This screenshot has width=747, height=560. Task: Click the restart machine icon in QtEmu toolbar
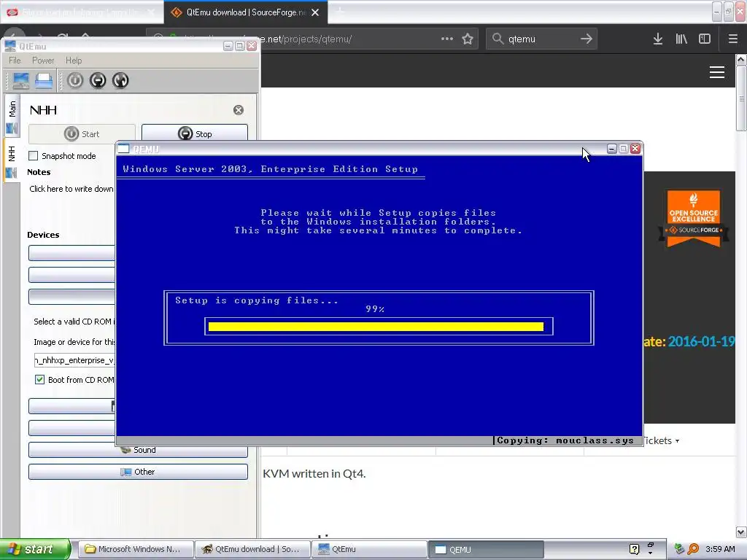pos(120,80)
